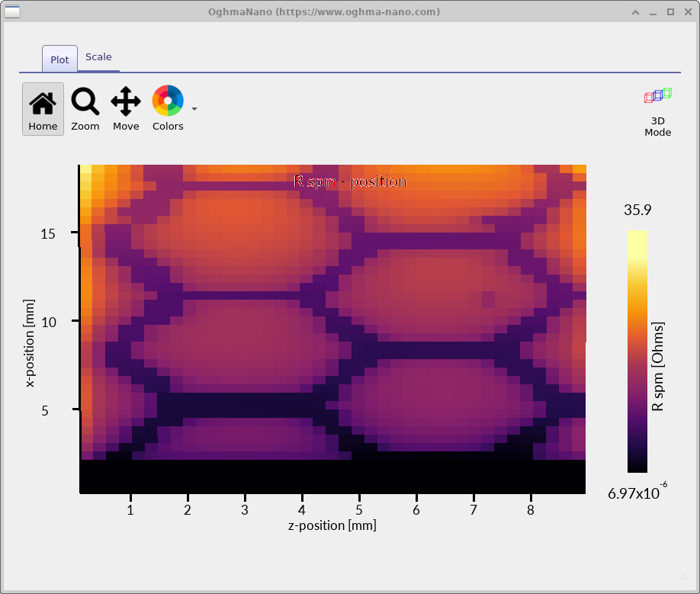Click the R spm colorbar gradient

[x=635, y=351]
